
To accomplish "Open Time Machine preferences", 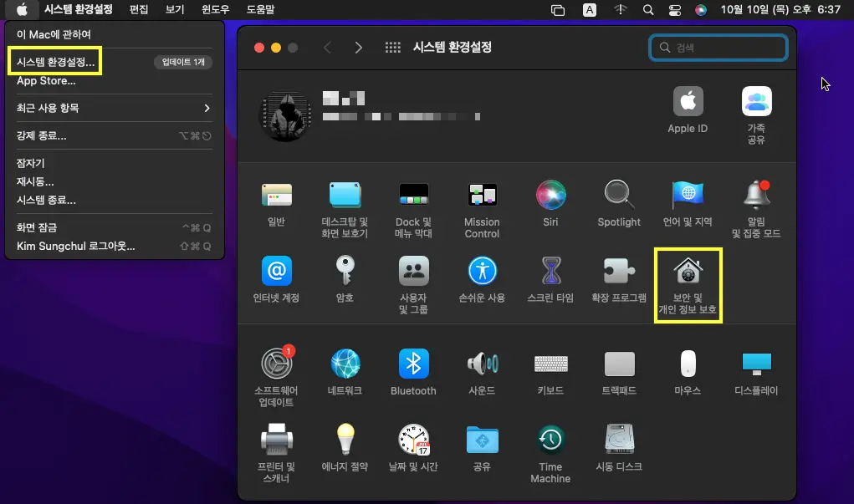I will pyautogui.click(x=550, y=447).
